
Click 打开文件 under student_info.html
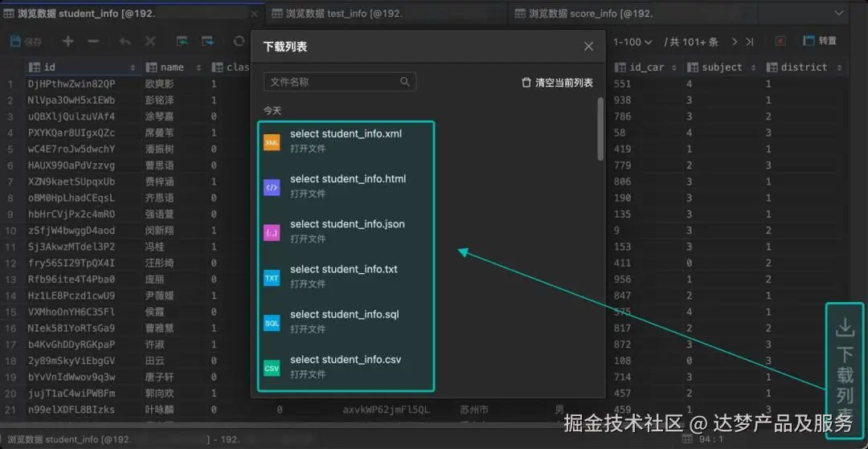(308, 194)
